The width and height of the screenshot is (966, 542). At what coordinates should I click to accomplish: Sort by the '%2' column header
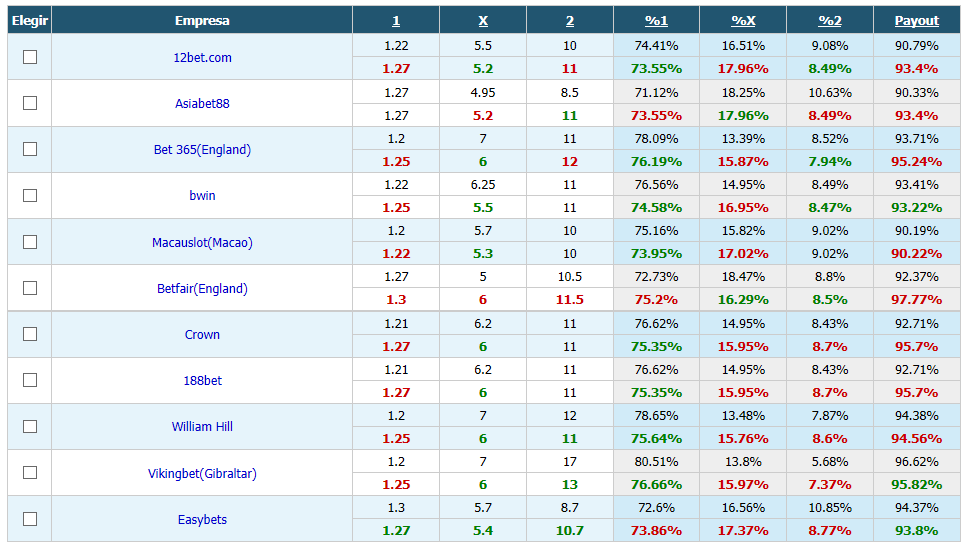tap(830, 21)
